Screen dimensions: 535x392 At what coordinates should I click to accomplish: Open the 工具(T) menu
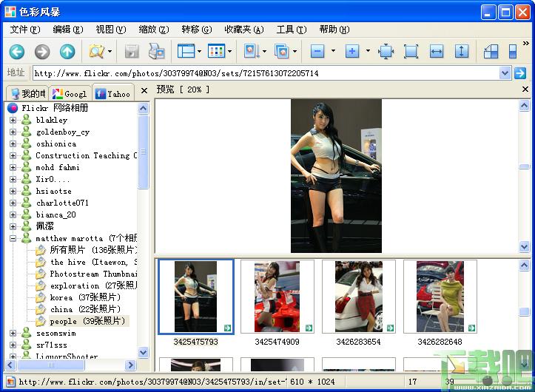click(x=292, y=30)
